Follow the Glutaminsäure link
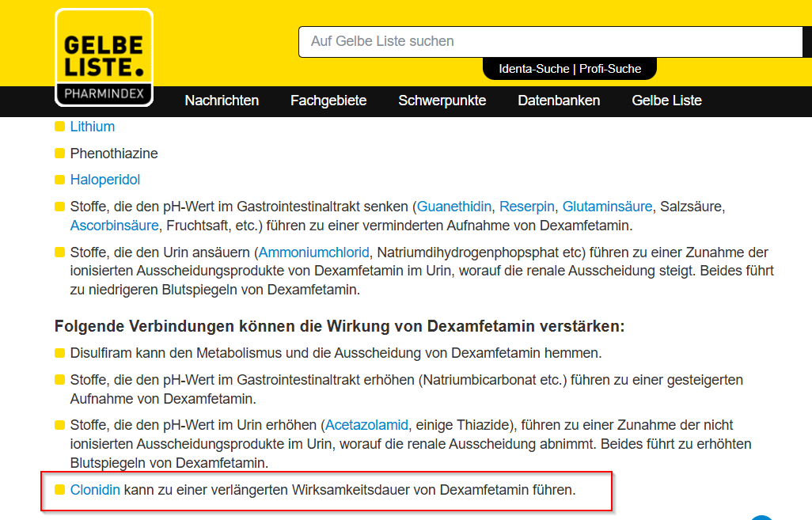Viewport: 812px width, 520px height. tap(607, 207)
